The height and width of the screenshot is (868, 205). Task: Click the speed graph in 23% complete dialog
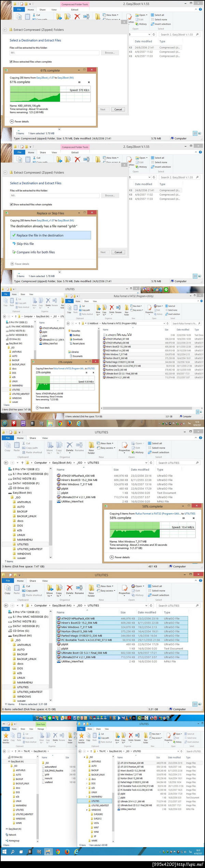coord(65,383)
